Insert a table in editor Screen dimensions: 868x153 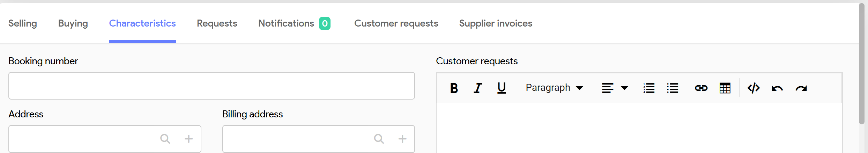point(725,88)
